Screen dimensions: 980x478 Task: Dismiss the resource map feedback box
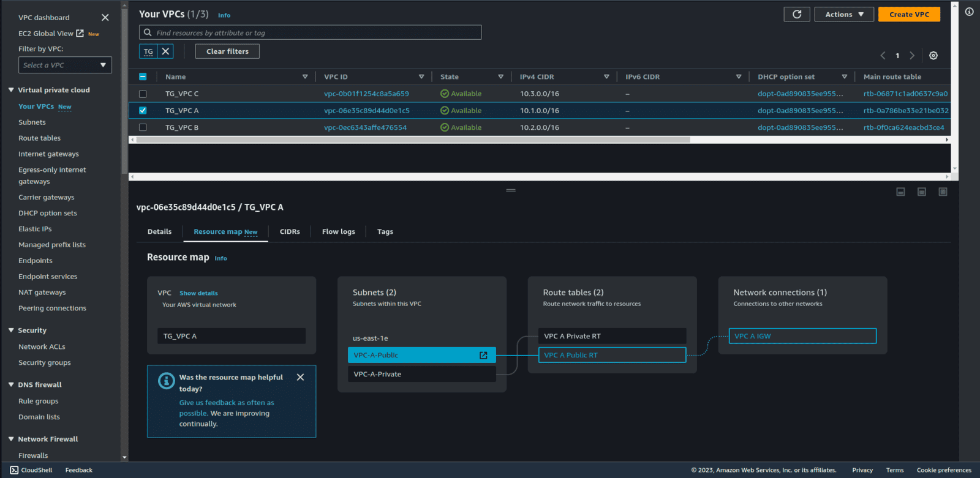300,378
